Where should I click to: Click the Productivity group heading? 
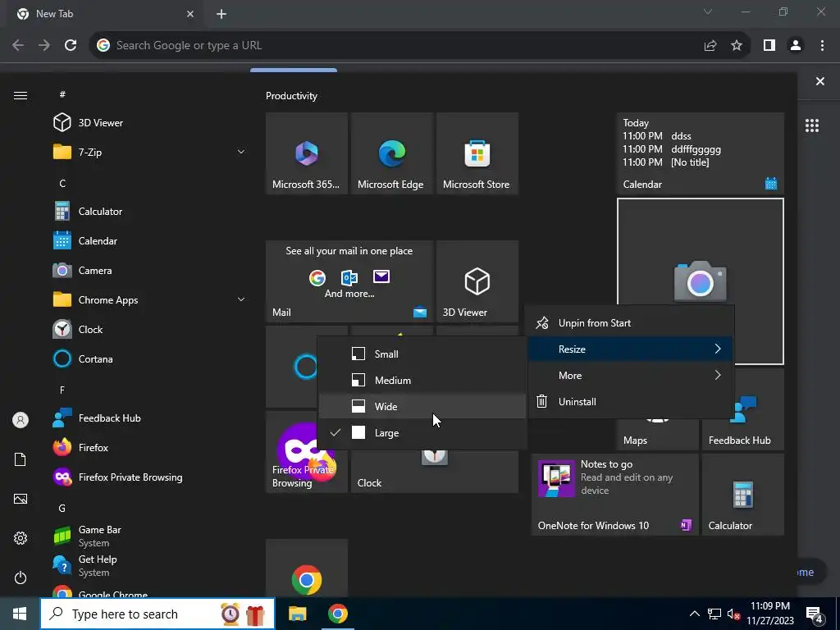291,96
